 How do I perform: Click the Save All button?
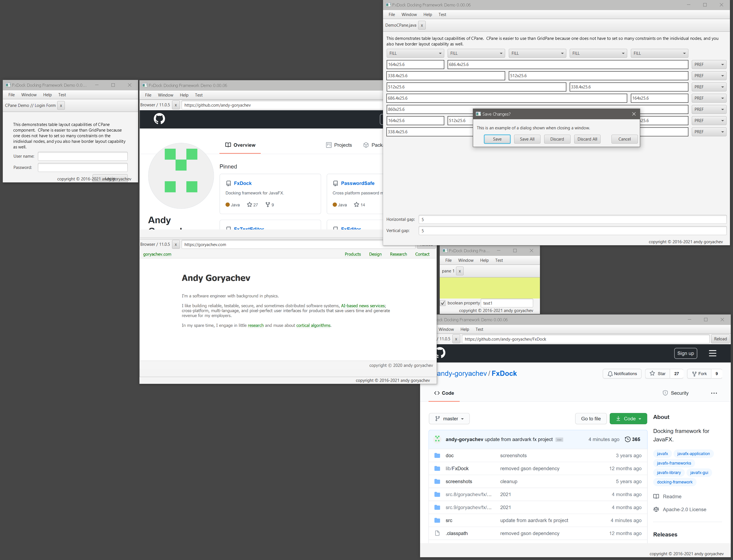(x=527, y=139)
